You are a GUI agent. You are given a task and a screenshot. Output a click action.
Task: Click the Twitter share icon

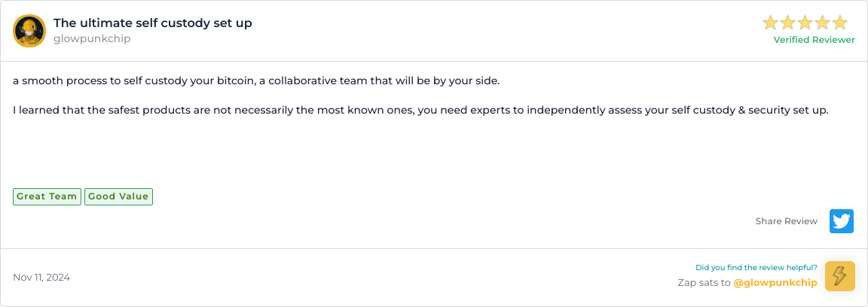tap(842, 221)
